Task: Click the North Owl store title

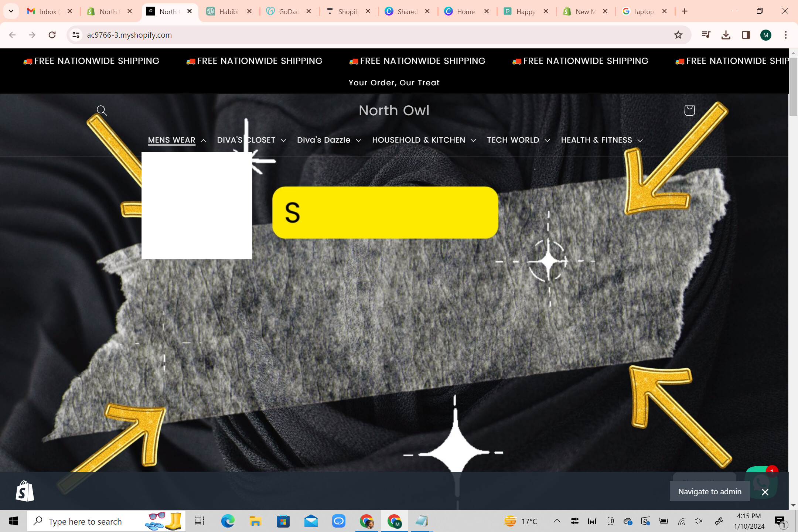Action: (x=394, y=110)
